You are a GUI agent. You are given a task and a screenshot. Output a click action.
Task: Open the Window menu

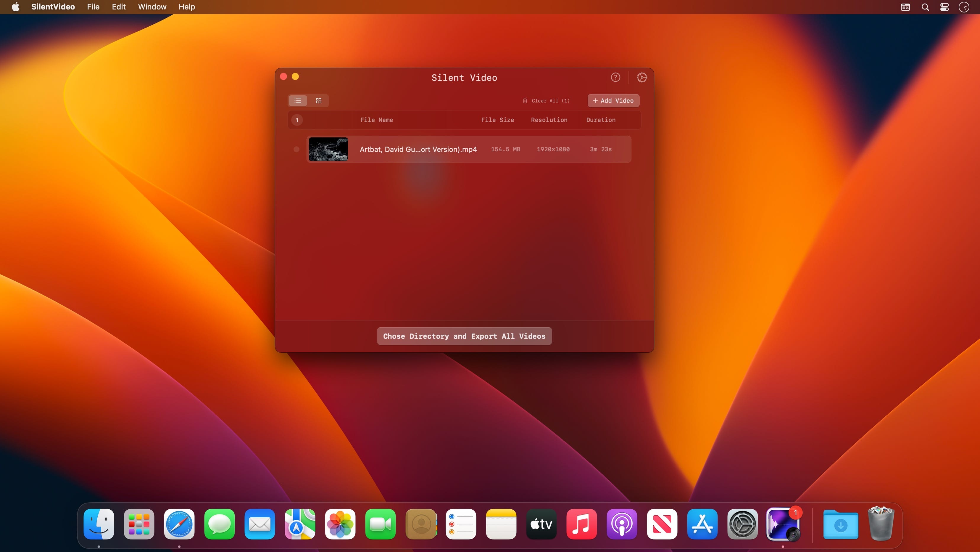point(152,7)
